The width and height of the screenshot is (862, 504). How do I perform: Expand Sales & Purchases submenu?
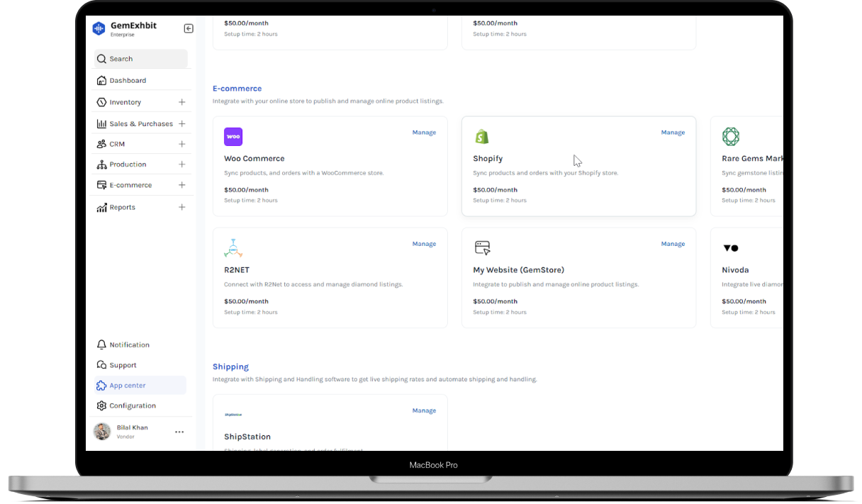coord(182,123)
